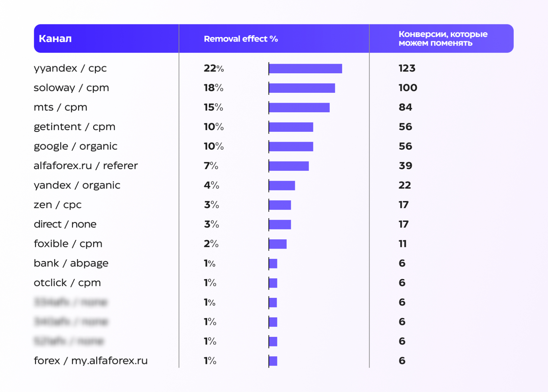Click the conversions value 39
Screen dimensions: 548x392
(x=405, y=166)
